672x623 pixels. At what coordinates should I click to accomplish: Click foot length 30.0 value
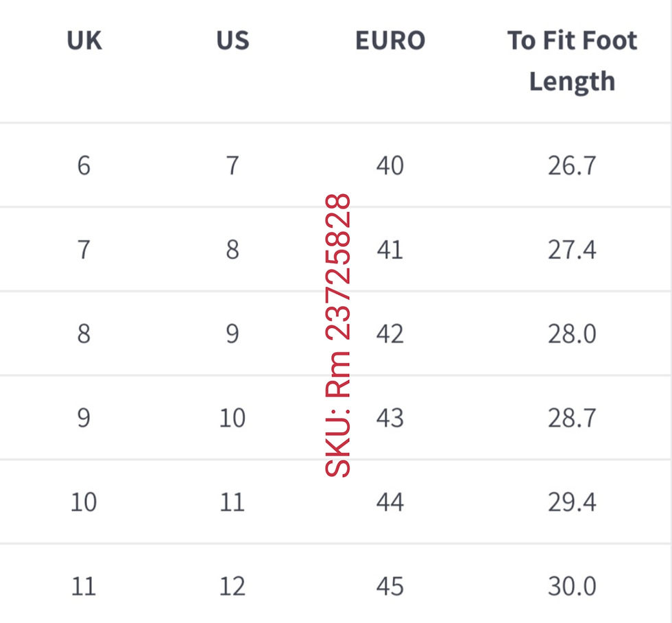[x=572, y=587]
